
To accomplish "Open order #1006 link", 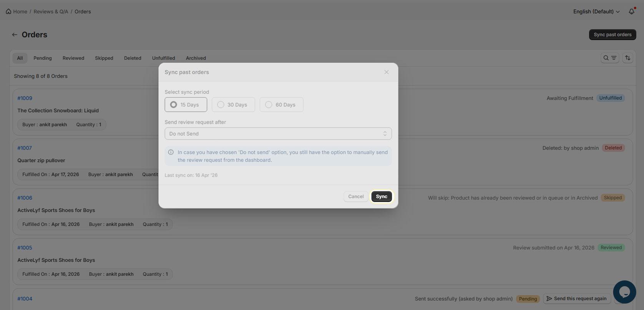I will (25, 198).
